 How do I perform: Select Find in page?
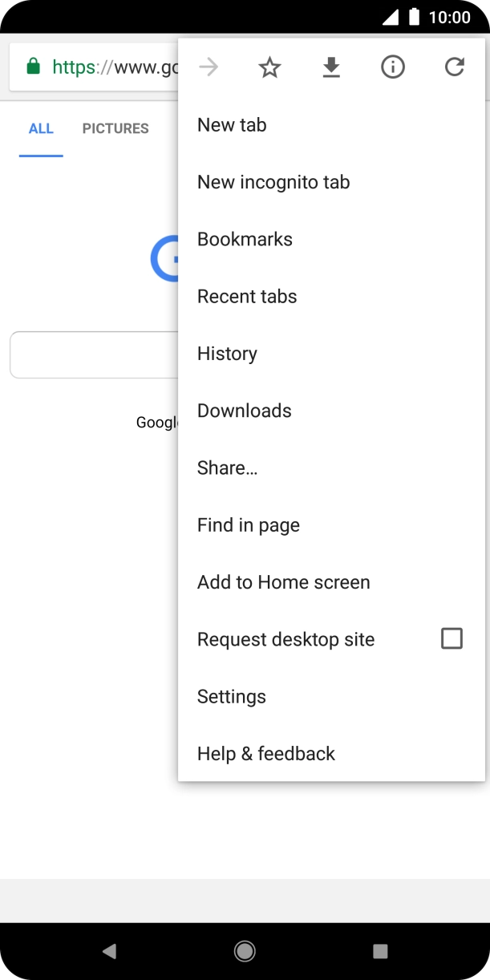249,525
